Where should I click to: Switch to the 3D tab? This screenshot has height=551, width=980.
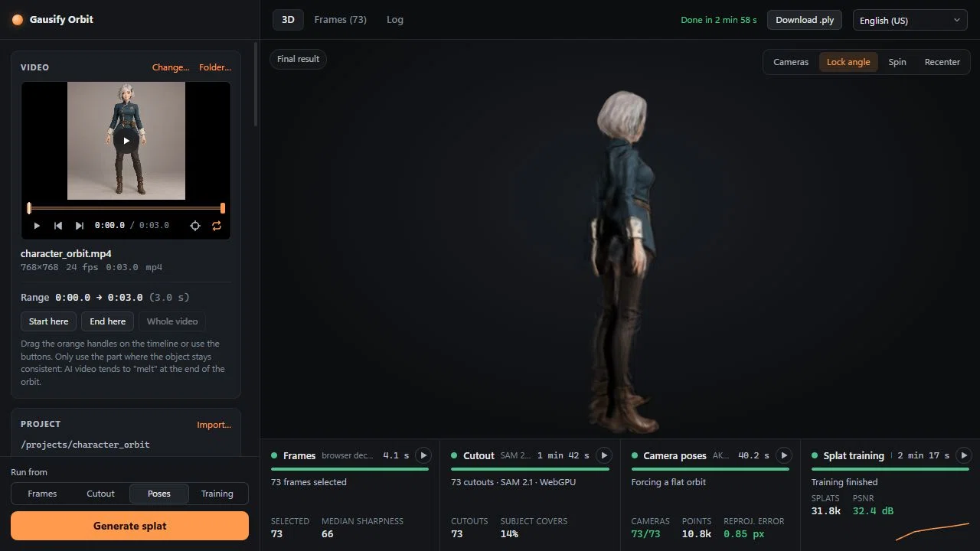coord(288,20)
